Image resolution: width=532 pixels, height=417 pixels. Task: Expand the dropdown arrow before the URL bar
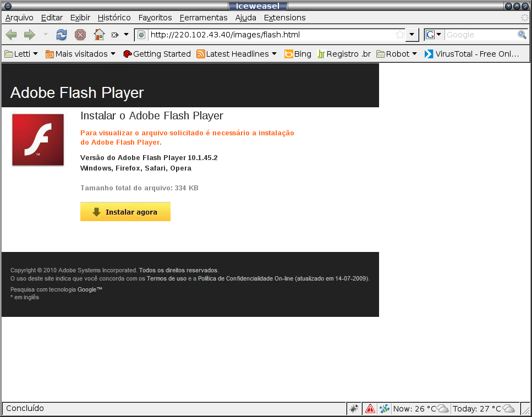(126, 35)
